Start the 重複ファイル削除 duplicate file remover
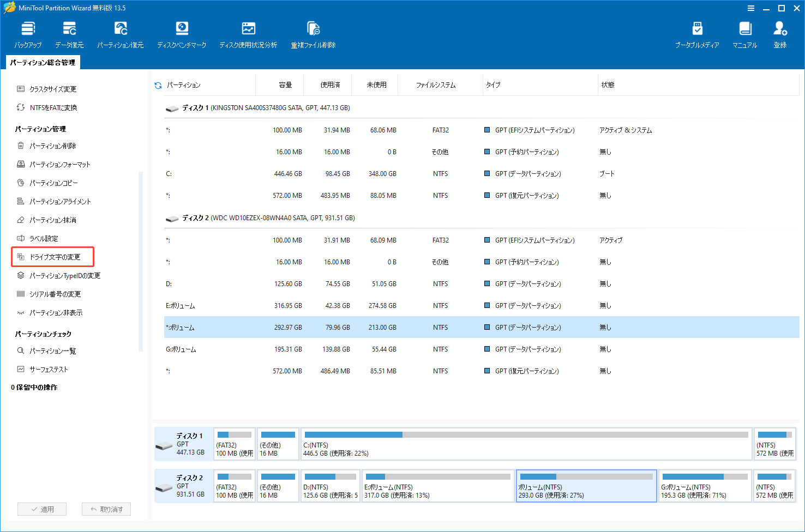Image resolution: width=805 pixels, height=532 pixels. click(313, 34)
